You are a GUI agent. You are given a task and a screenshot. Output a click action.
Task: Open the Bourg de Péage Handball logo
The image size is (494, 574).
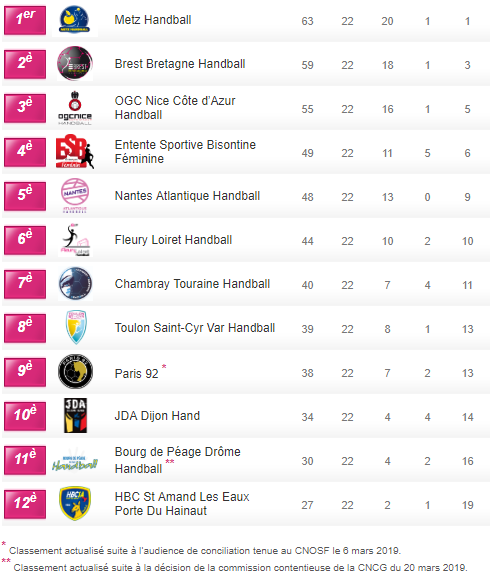[75, 462]
